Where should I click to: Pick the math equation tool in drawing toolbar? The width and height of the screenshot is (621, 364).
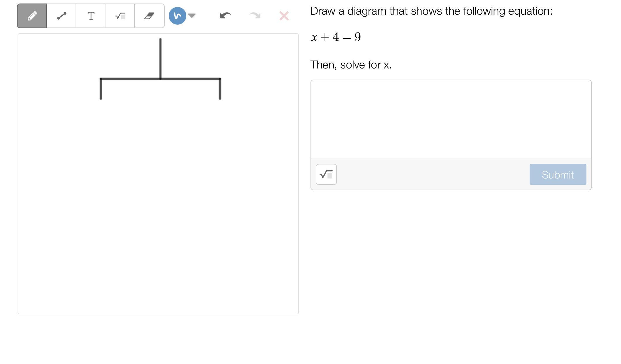tap(120, 16)
